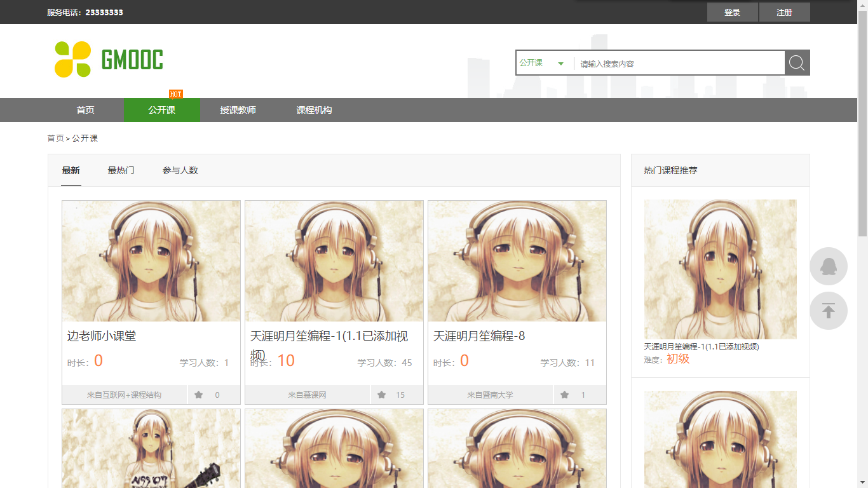Viewport: 868px width, 488px height.
Task: Click 公开课 text in breadcrumb
Action: 85,138
